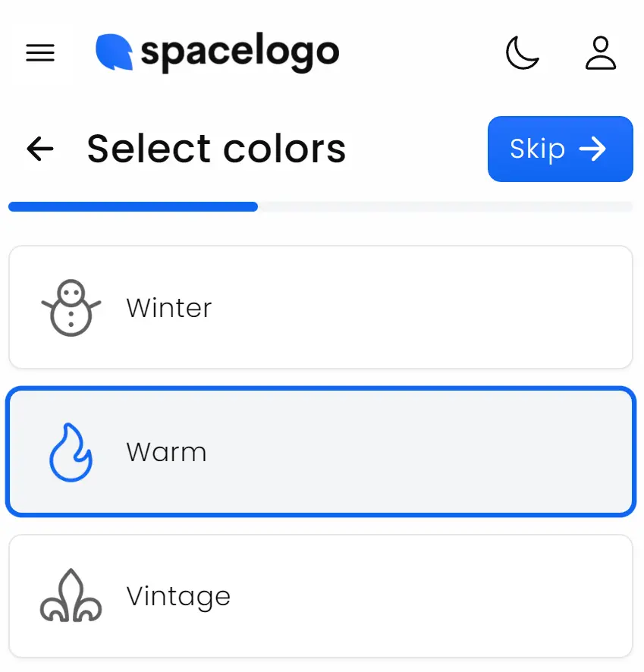644x672 pixels.
Task: Click the blue step progress bar
Action: (133, 206)
